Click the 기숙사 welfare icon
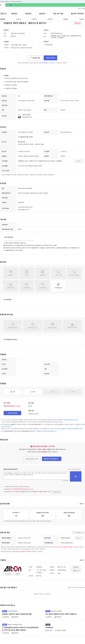Viewport: 85px width, 644px height. click(27, 273)
